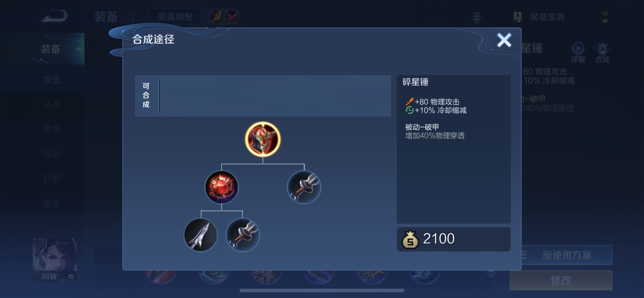Open the 装备宝典 guide icon

point(517,17)
